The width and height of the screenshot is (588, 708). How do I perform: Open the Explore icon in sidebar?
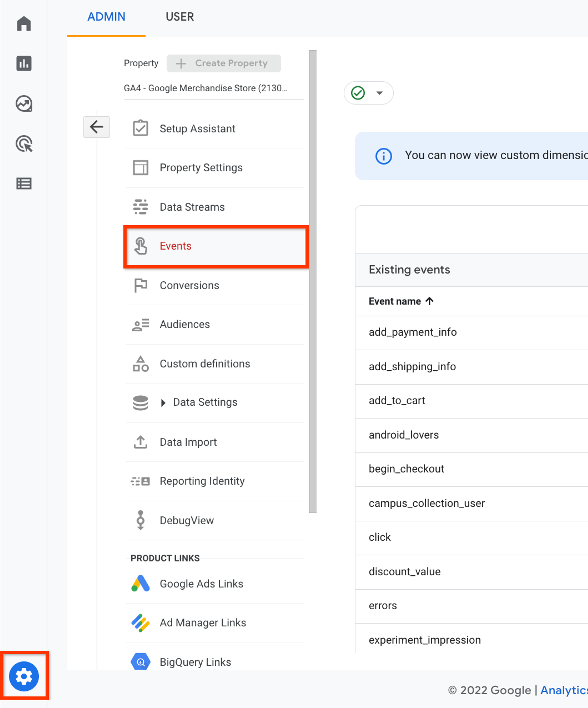(24, 103)
